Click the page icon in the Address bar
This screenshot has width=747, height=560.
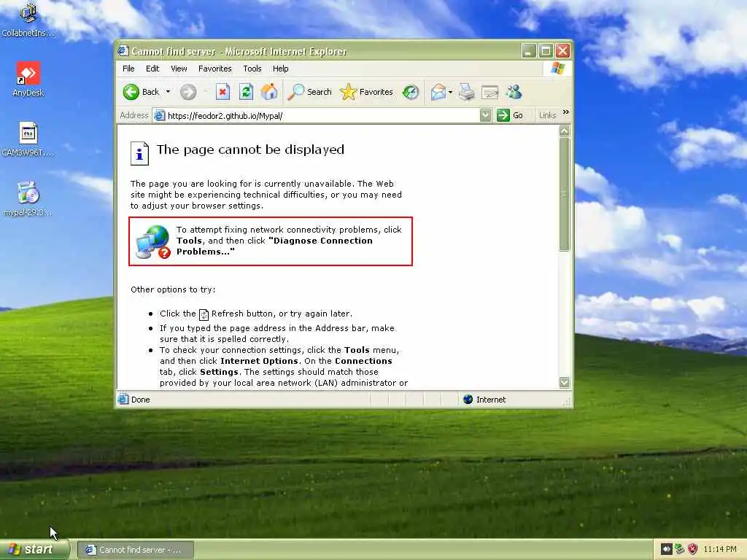pyautogui.click(x=160, y=115)
